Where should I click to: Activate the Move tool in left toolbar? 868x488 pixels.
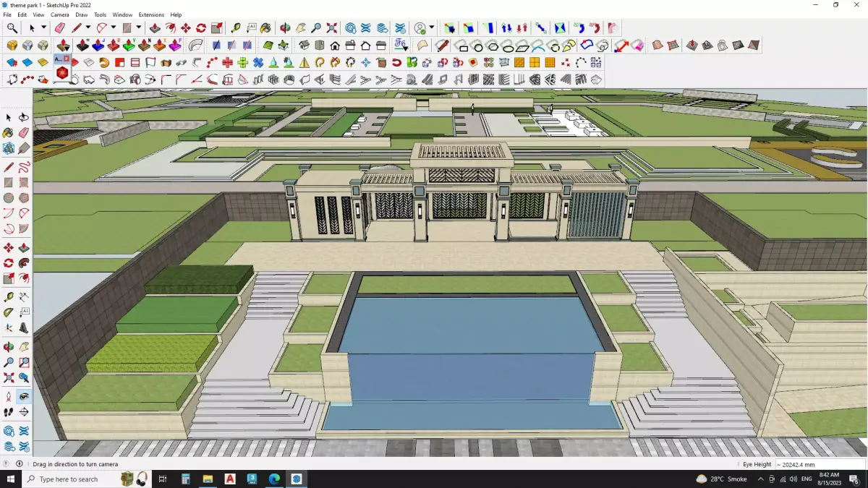pos(9,248)
